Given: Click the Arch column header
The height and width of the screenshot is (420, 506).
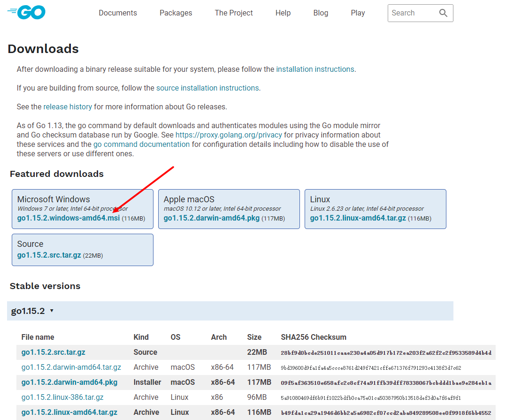Looking at the screenshot, I should click(x=219, y=337).
